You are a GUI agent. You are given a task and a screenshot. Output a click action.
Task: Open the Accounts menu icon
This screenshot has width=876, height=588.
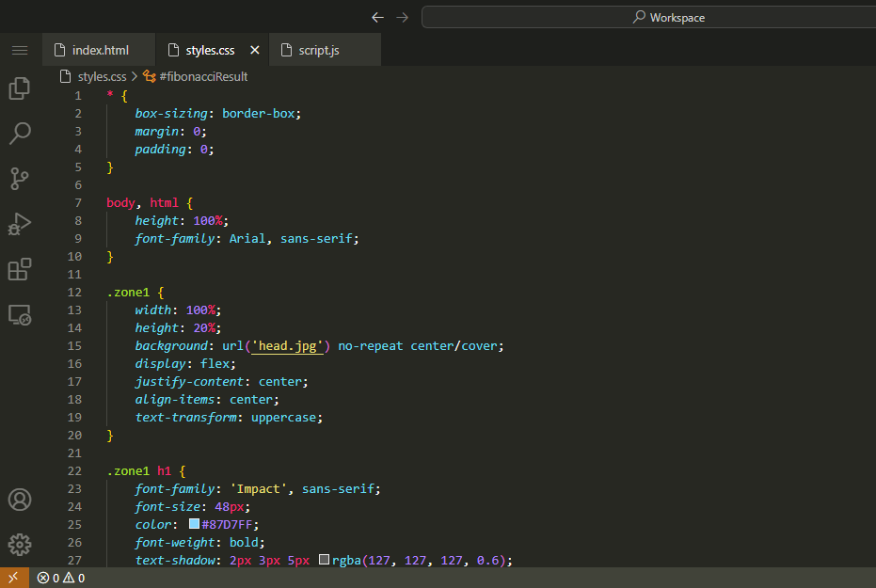point(20,500)
